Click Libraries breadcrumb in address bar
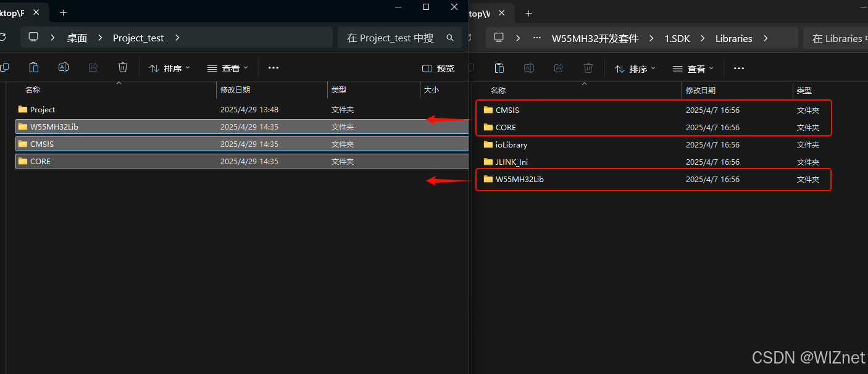Image resolution: width=868 pixels, height=374 pixels. (x=734, y=38)
